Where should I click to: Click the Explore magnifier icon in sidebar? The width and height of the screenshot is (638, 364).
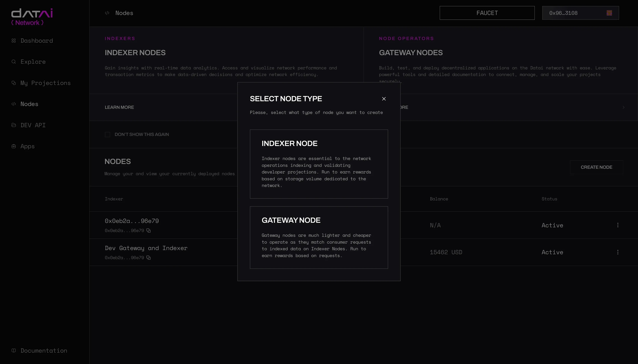coord(14,62)
